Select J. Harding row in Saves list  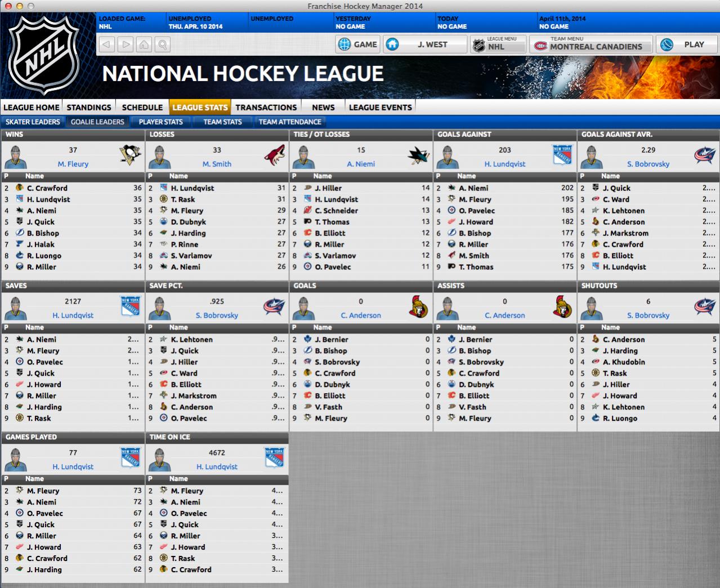[73, 407]
